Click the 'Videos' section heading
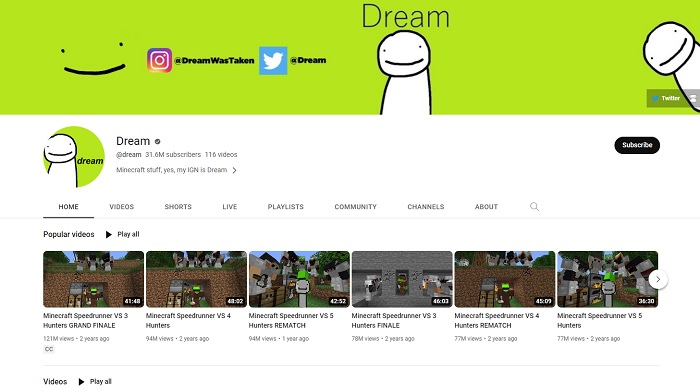 [55, 382]
